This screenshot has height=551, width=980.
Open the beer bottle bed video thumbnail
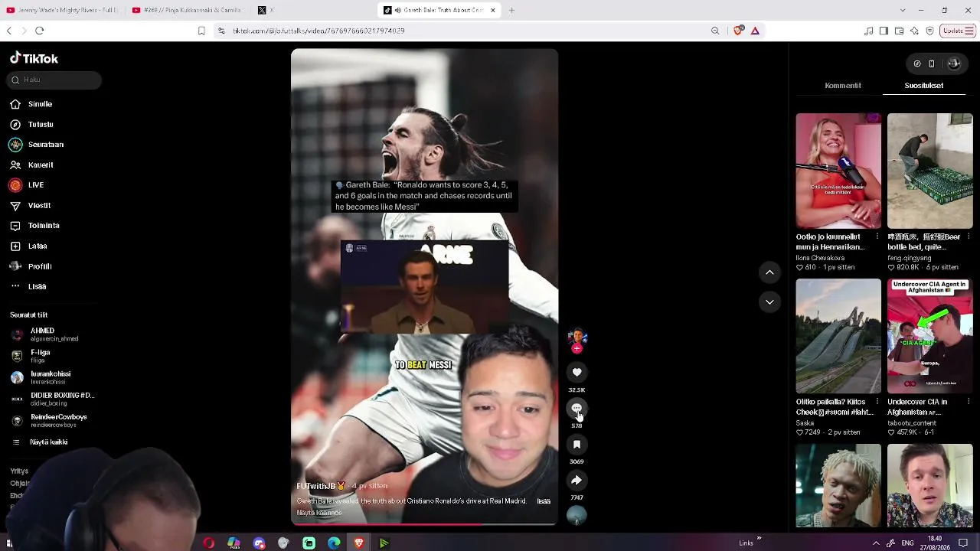pos(930,171)
